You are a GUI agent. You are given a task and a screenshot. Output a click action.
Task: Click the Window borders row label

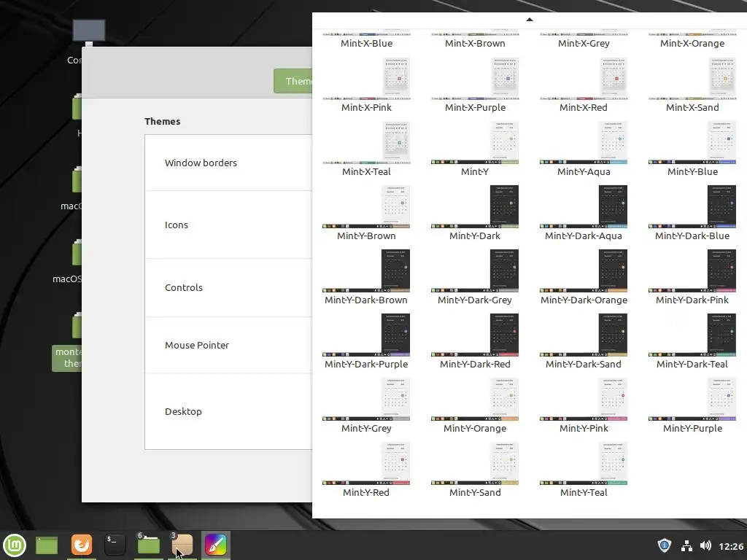[x=201, y=163]
